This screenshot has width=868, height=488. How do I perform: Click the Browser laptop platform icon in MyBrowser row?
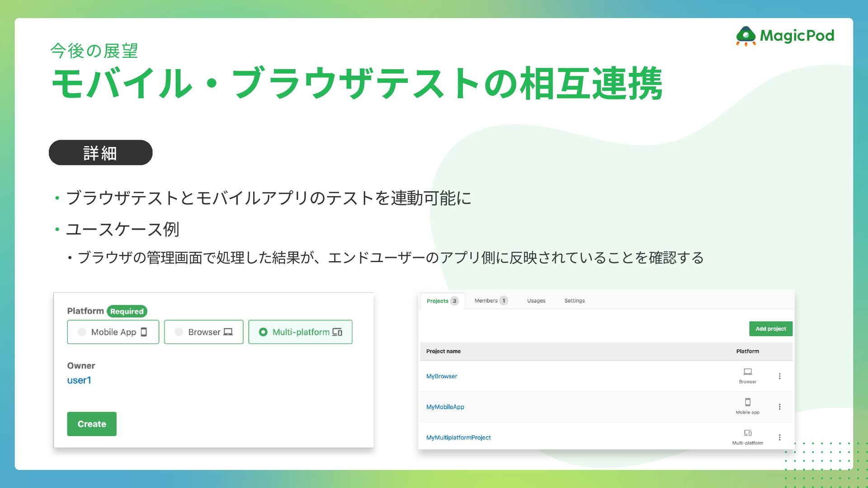(748, 371)
